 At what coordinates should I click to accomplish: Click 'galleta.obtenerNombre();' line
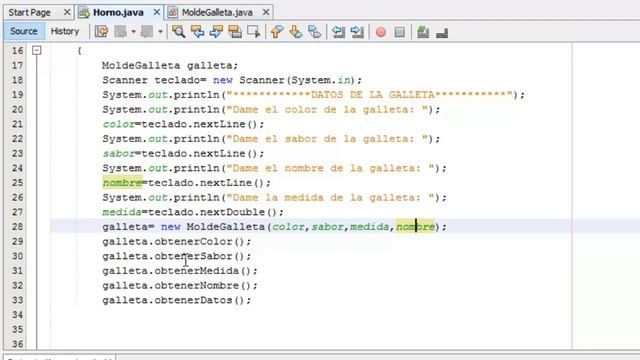(x=180, y=286)
